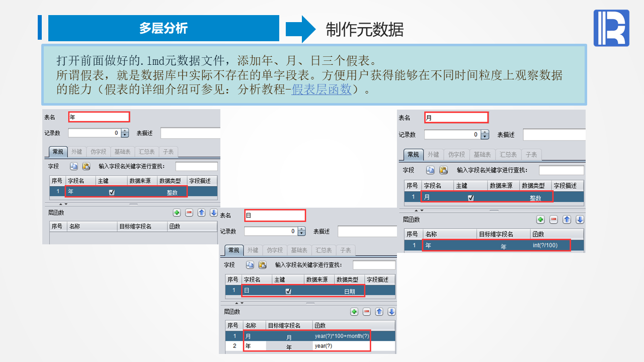Click the paste fields icon in 日 table panel
Image resolution: width=644 pixels, height=362 pixels.
click(x=262, y=265)
